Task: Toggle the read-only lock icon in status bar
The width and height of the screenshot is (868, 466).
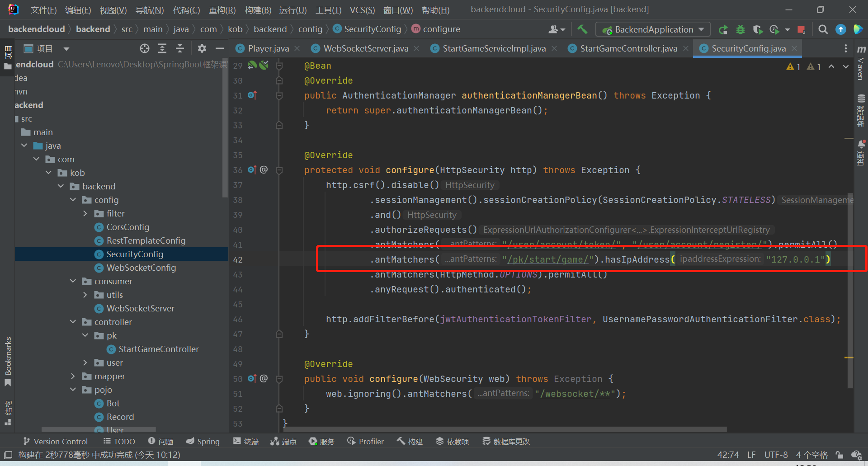Action: 840,455
